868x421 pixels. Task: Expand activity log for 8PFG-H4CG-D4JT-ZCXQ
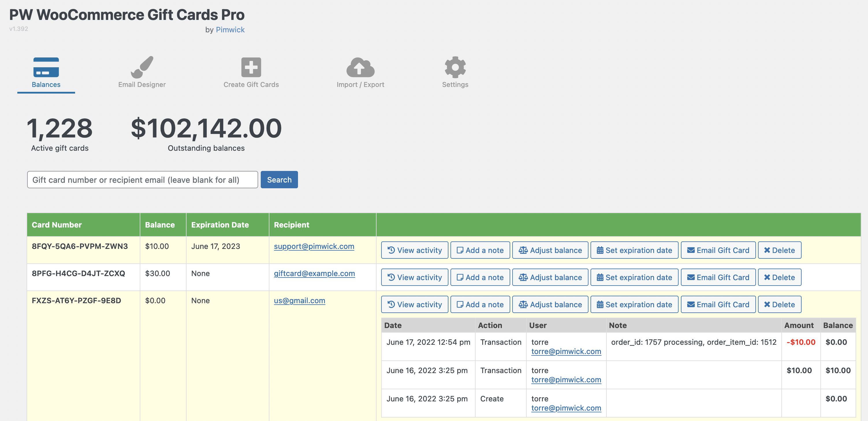[x=415, y=277]
